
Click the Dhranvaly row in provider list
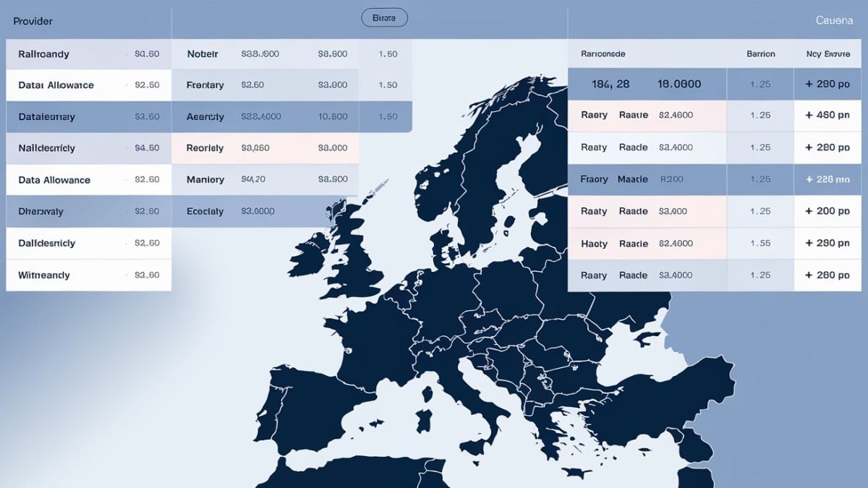coord(88,212)
